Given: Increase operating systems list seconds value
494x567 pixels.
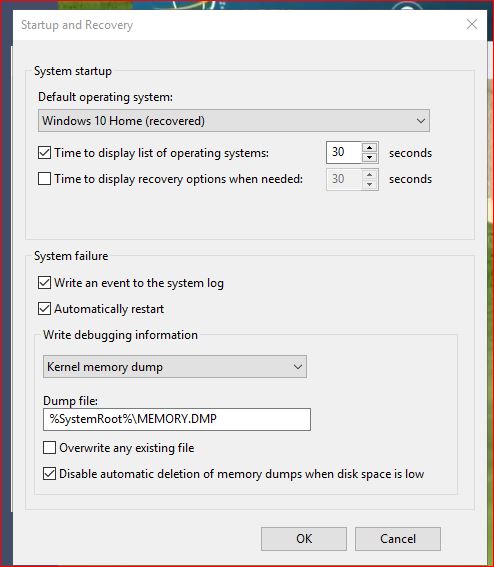Looking at the screenshot, I should coord(369,148).
